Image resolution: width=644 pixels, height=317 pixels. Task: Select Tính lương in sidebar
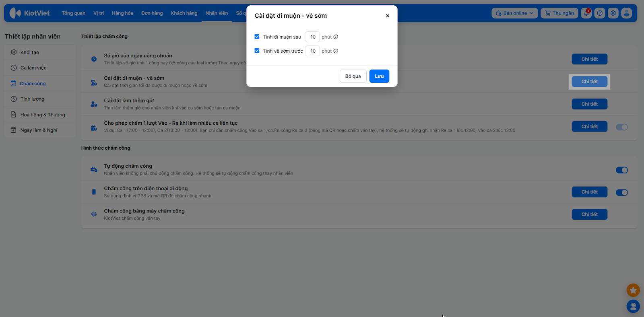40,99
